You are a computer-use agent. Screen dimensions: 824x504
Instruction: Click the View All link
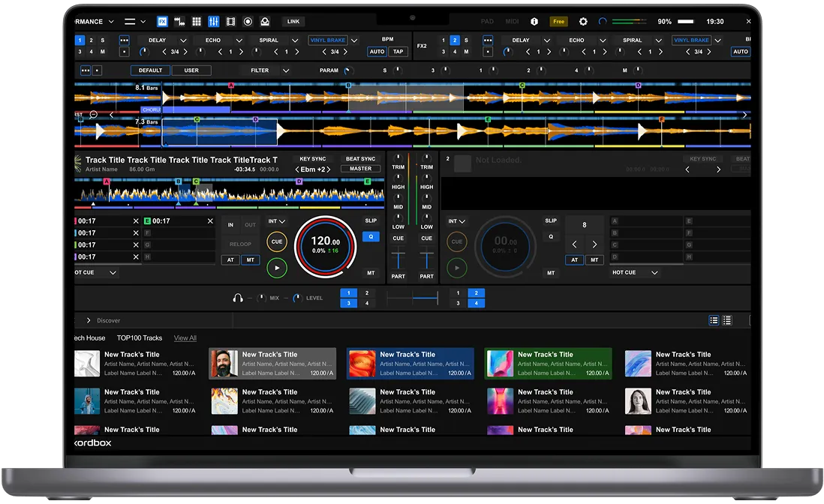(185, 338)
